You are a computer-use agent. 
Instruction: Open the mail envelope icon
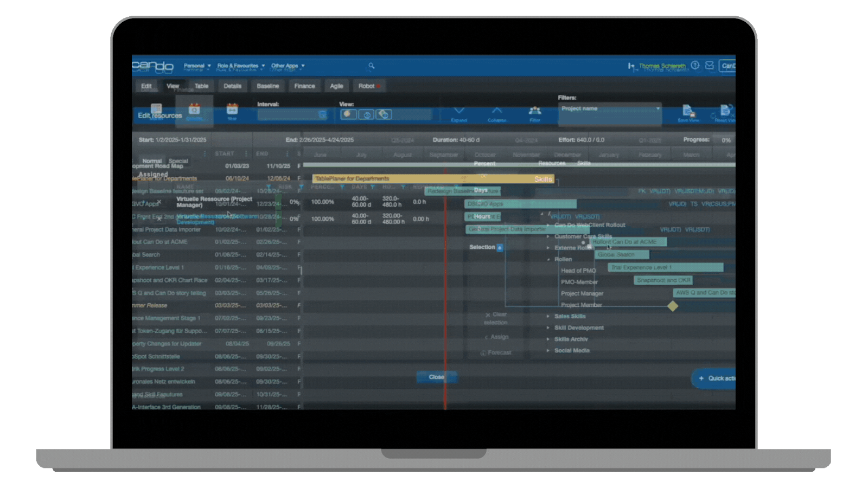click(709, 65)
